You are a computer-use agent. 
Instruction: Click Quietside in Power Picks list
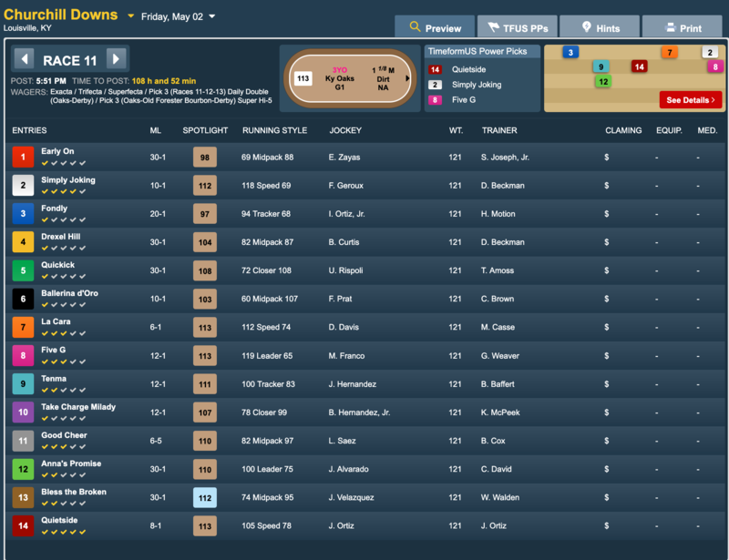pyautogui.click(x=468, y=70)
